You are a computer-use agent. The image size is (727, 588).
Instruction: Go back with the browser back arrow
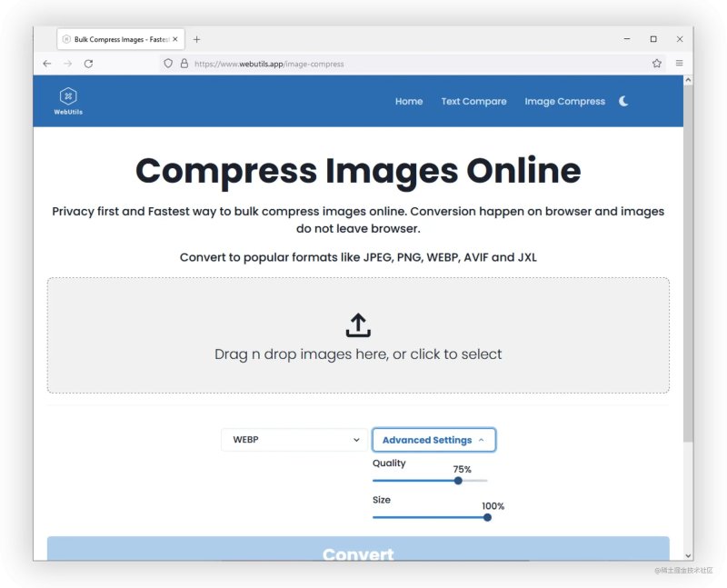pos(47,64)
